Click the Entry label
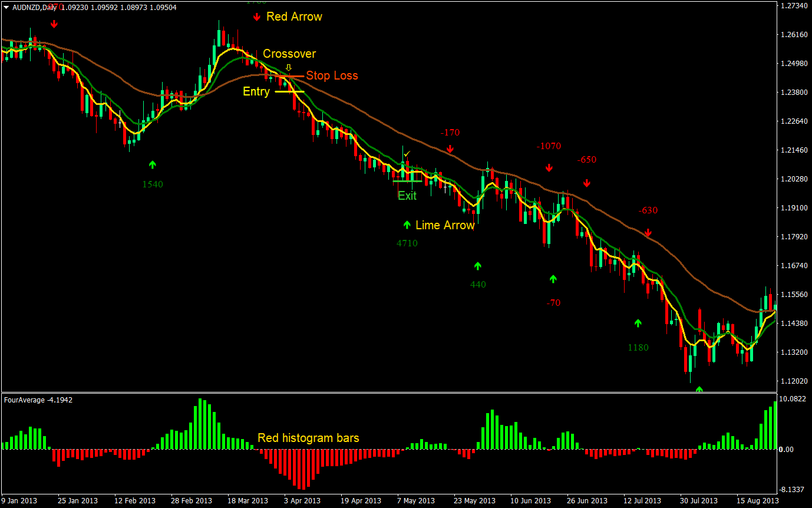Screen dimensions: 812x508 (x=256, y=91)
